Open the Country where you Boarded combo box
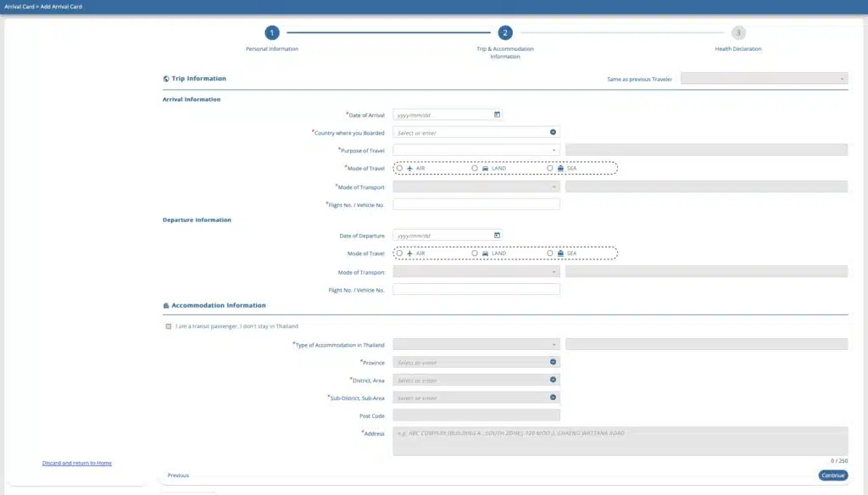This screenshot has width=868, height=495. point(476,132)
